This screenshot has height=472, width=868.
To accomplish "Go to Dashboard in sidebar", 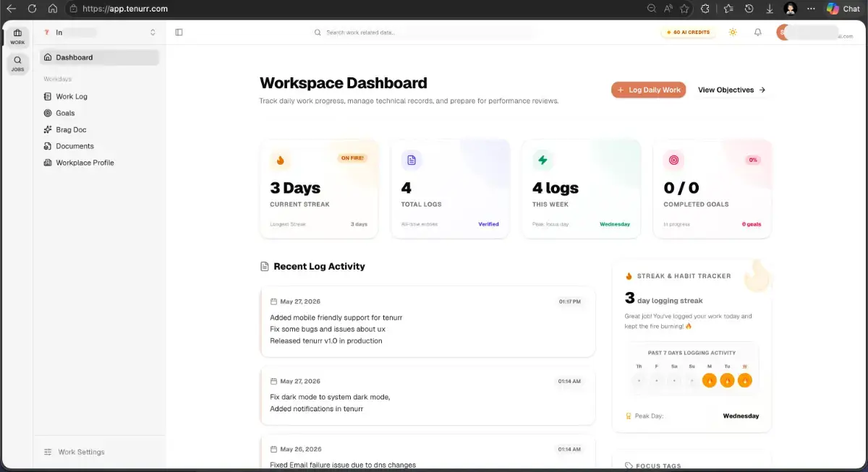I will point(100,57).
